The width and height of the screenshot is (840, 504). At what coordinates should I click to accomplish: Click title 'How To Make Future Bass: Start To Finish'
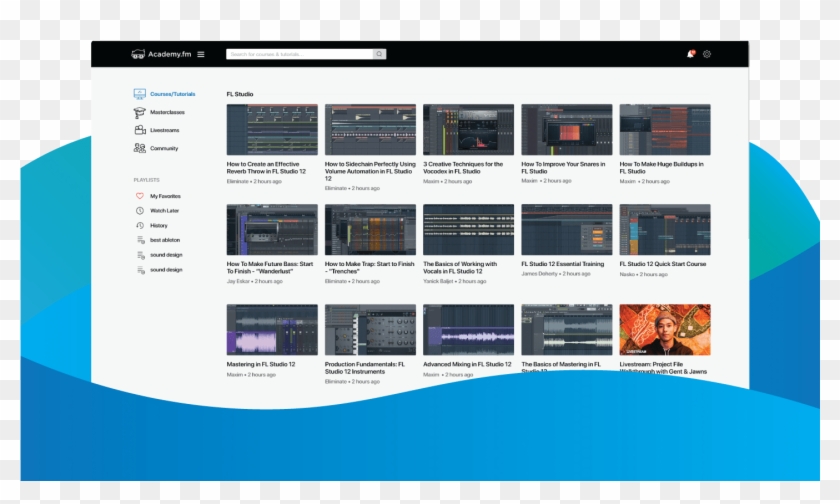270,267
